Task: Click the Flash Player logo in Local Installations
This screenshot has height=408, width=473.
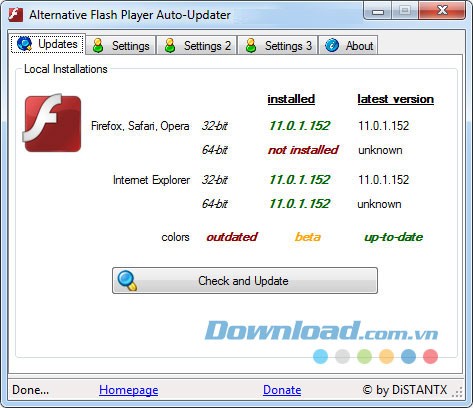Action: pos(52,122)
